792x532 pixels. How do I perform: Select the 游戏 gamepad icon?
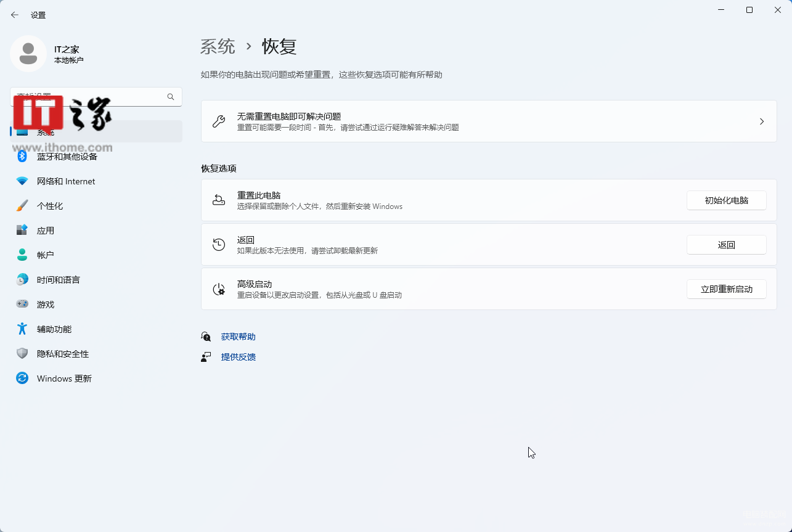pyautogui.click(x=22, y=305)
